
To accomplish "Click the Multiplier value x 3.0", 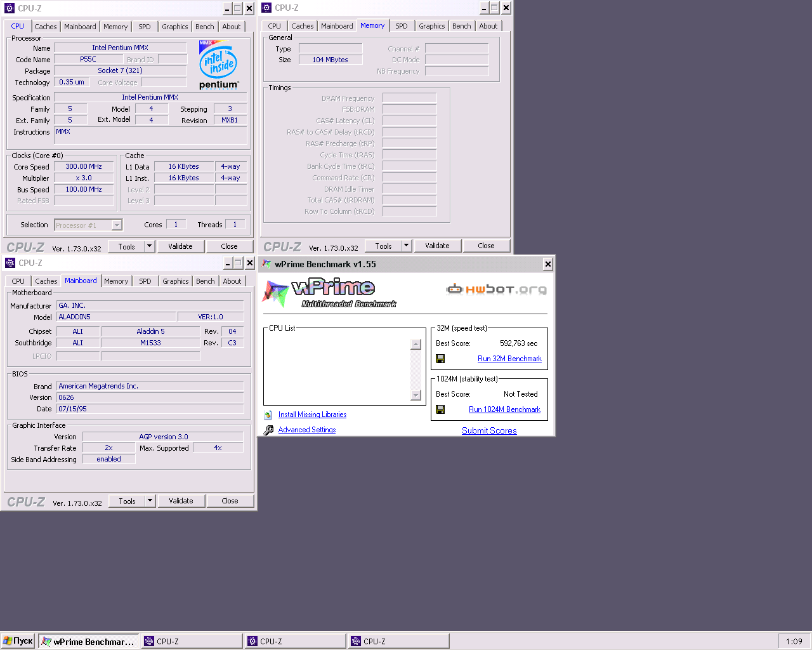I will pyautogui.click(x=84, y=178).
